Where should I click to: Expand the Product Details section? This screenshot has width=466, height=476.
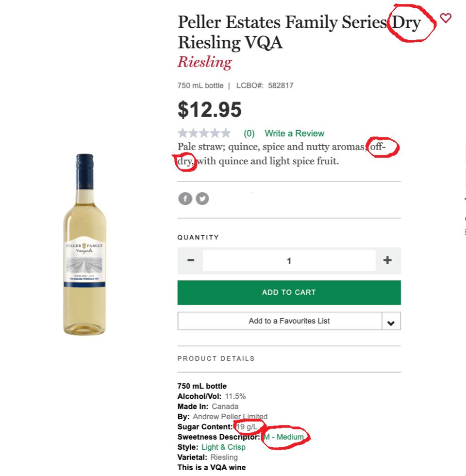coord(216,358)
